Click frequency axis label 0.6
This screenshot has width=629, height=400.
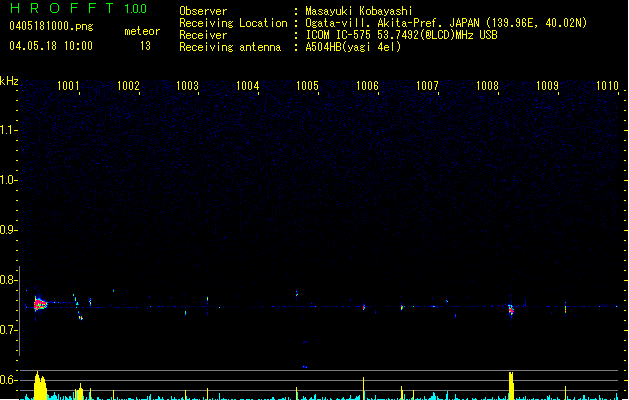pyautogui.click(x=8, y=380)
